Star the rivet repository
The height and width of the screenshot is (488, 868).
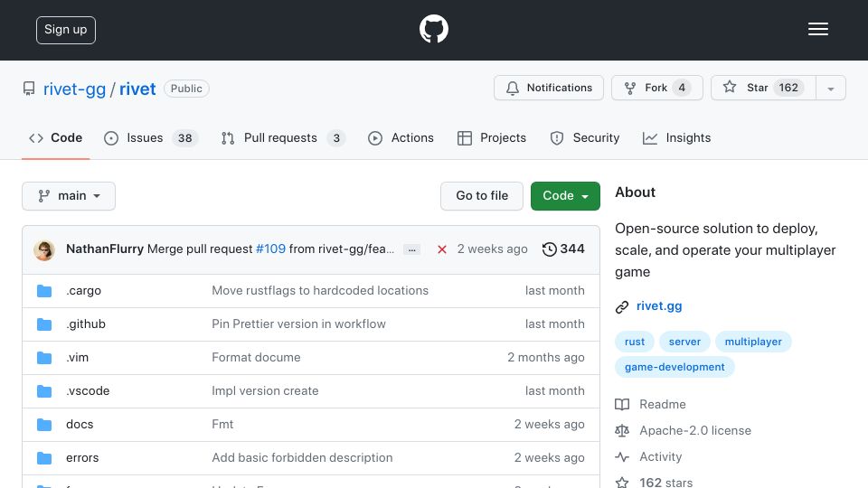(763, 88)
